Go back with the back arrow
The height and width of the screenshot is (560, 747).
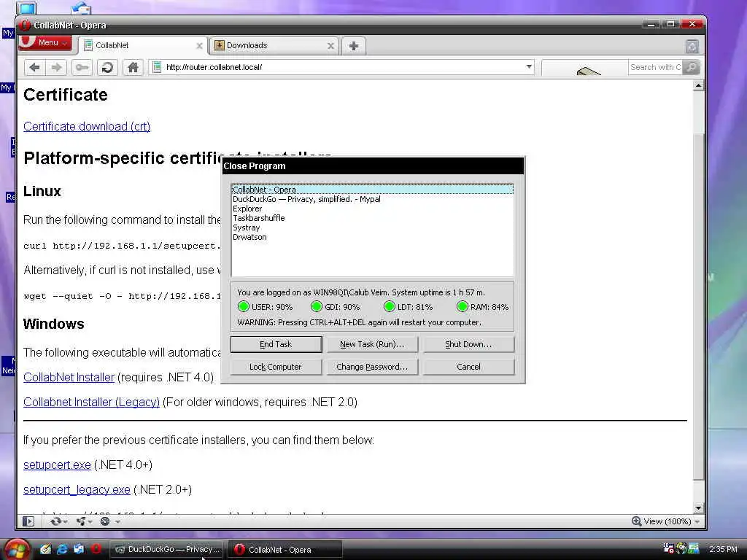point(35,67)
